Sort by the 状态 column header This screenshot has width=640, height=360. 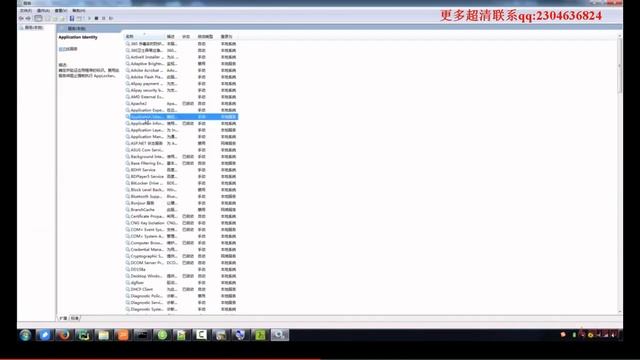[x=188, y=36]
